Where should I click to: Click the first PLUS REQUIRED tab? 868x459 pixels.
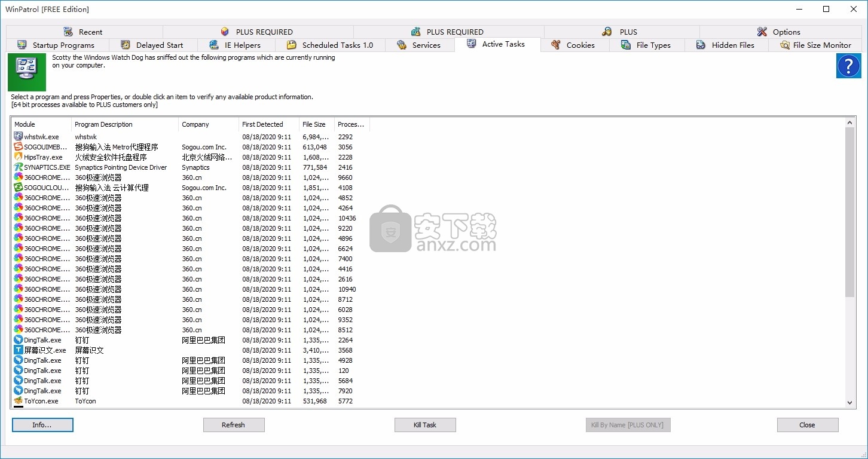click(x=258, y=32)
